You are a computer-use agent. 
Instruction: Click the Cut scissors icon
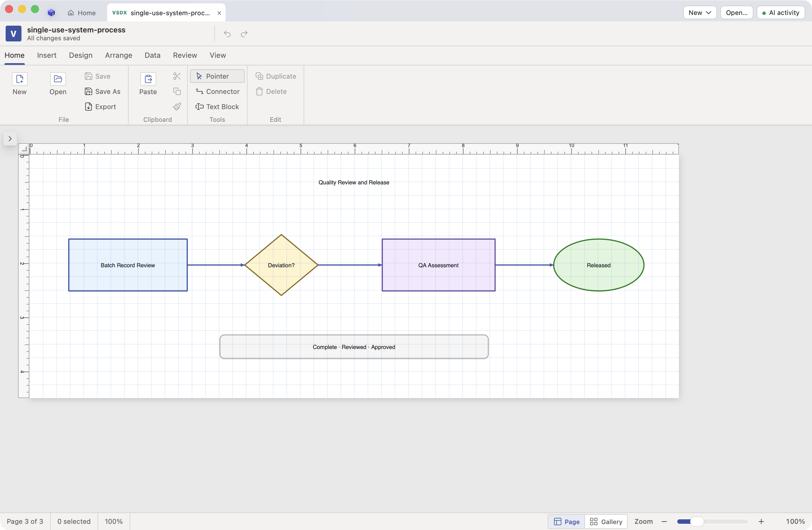177,76
